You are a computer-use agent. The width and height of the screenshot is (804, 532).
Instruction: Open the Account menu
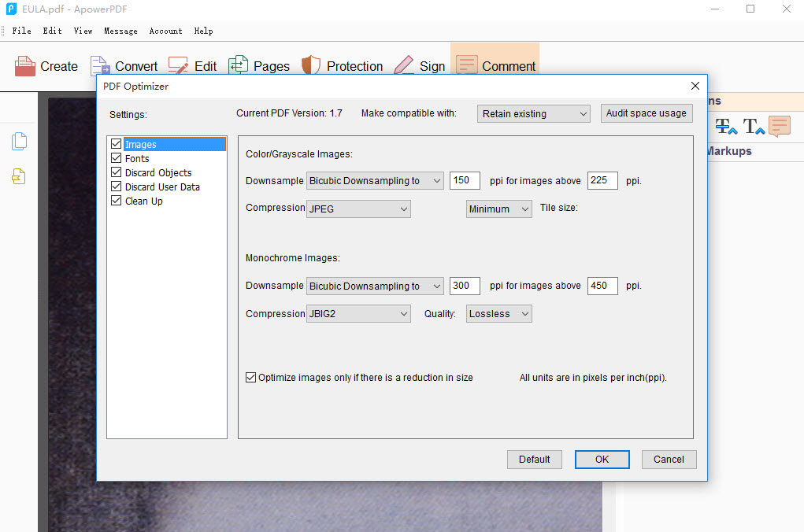coord(165,31)
